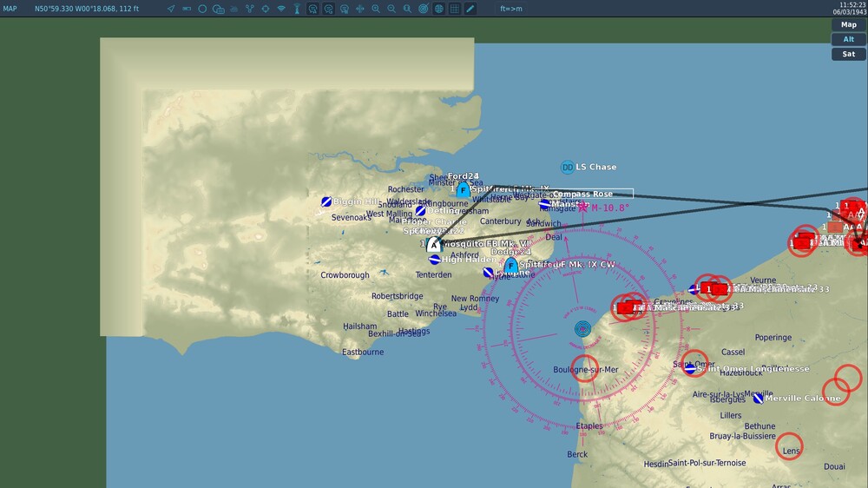
Task: Click the Crowborough town label
Action: pos(345,274)
